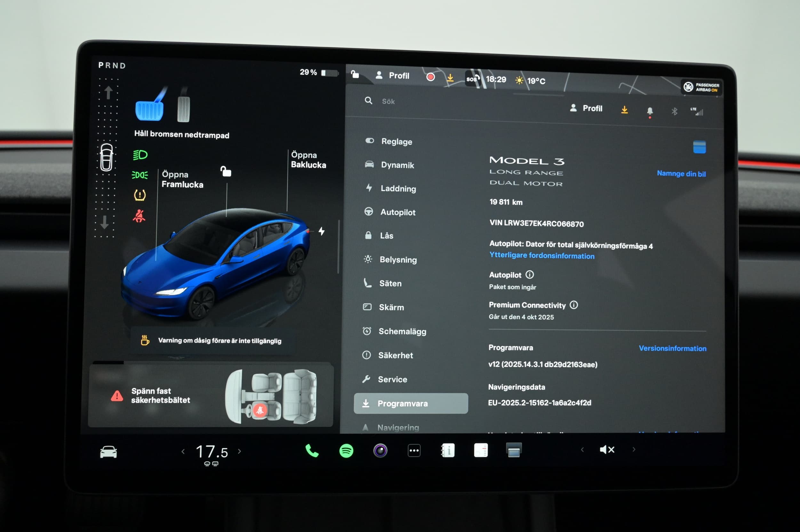800x532 pixels.
Task: Tap the SOS emergency call icon
Action: [x=472, y=79]
